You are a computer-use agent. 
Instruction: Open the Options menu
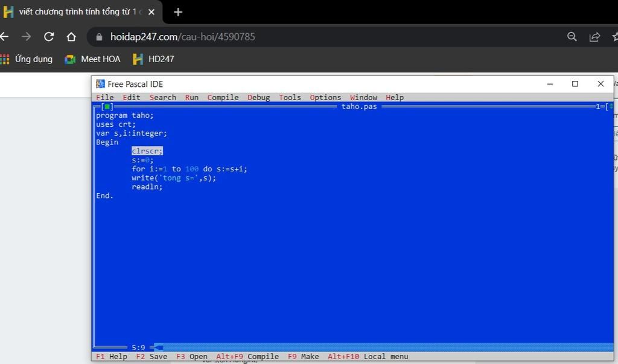click(325, 97)
